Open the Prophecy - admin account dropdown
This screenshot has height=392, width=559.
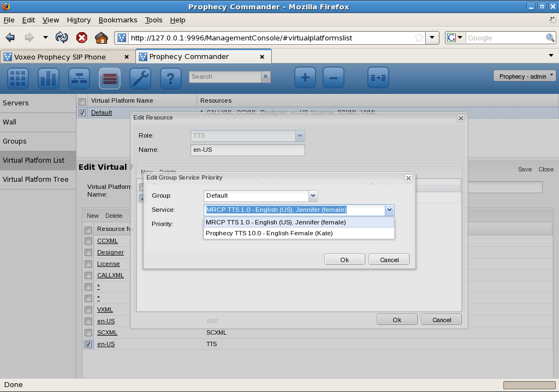[525, 76]
